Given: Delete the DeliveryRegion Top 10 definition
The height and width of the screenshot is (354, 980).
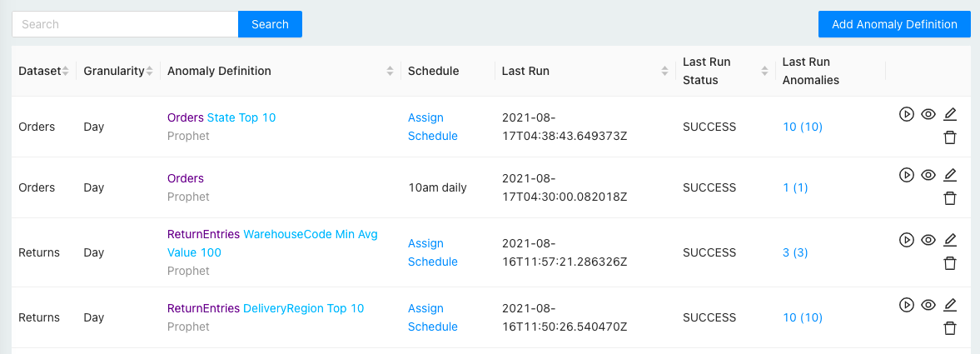Looking at the screenshot, I should tap(950, 328).
